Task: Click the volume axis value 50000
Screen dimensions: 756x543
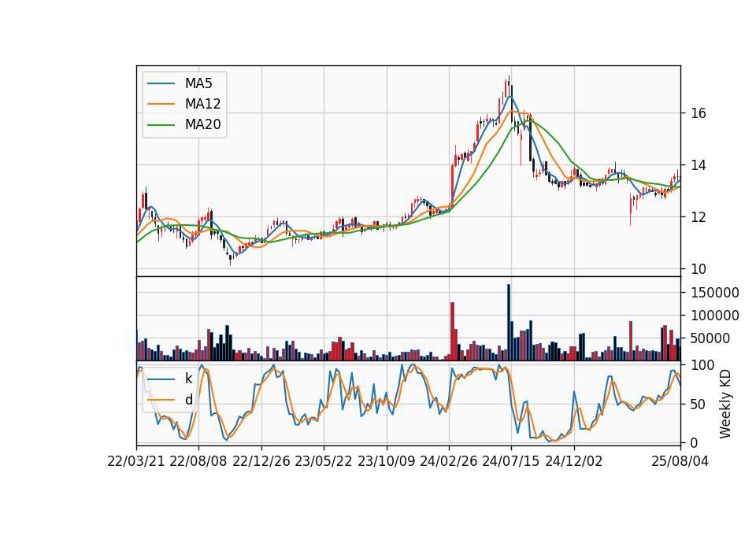Action: point(710,338)
